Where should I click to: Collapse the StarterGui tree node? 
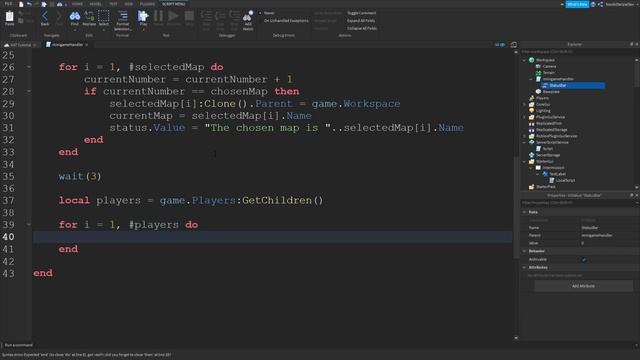(x=524, y=162)
